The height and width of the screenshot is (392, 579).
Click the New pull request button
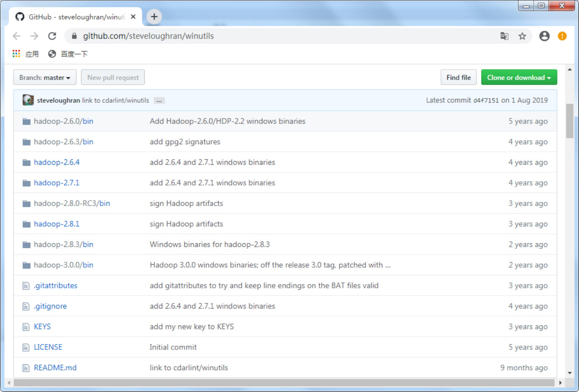[x=113, y=78]
